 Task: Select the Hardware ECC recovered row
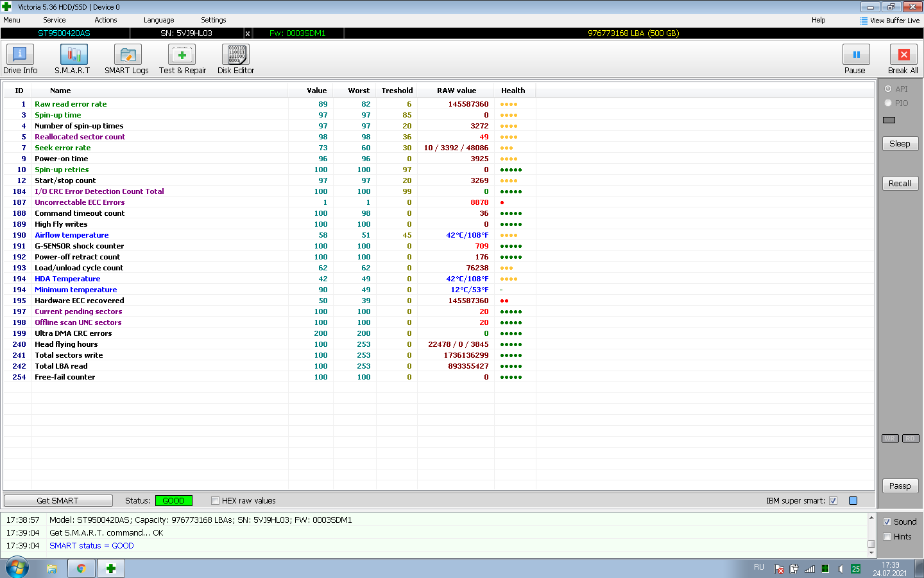tap(439, 301)
